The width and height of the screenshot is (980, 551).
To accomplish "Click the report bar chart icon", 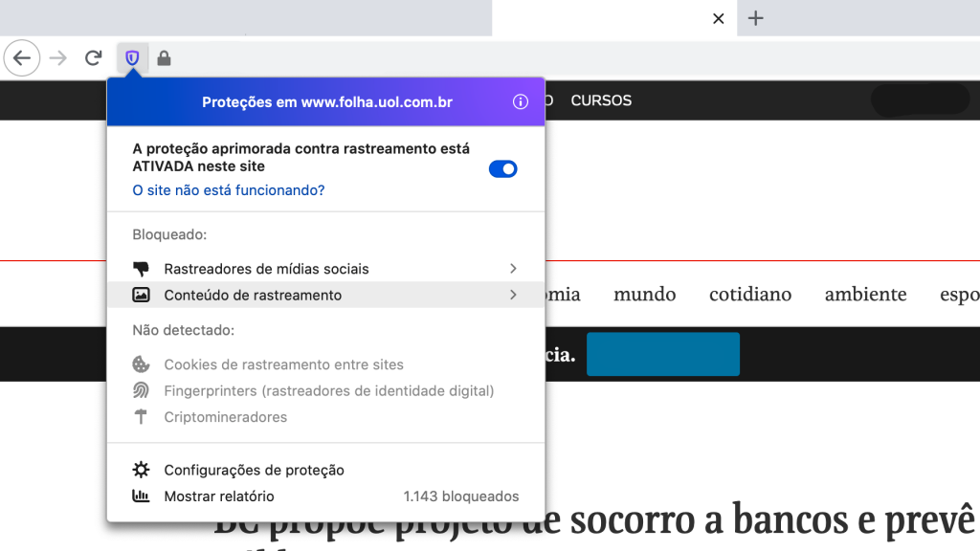I will [141, 496].
